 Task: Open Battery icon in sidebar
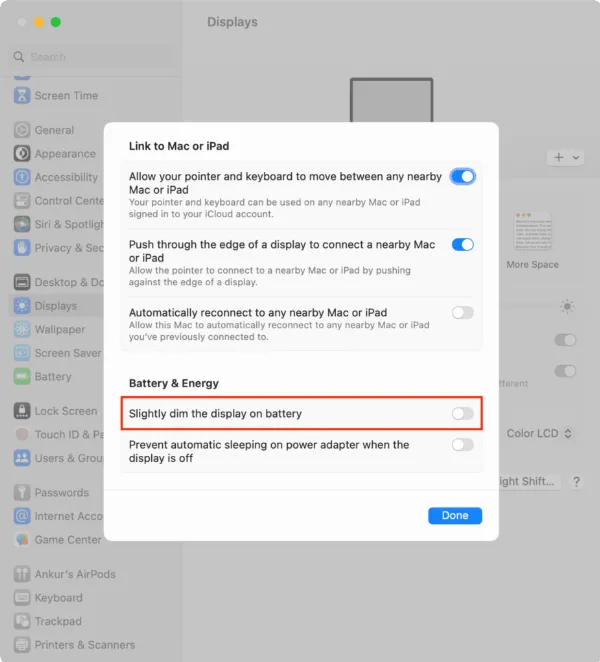coord(22,377)
